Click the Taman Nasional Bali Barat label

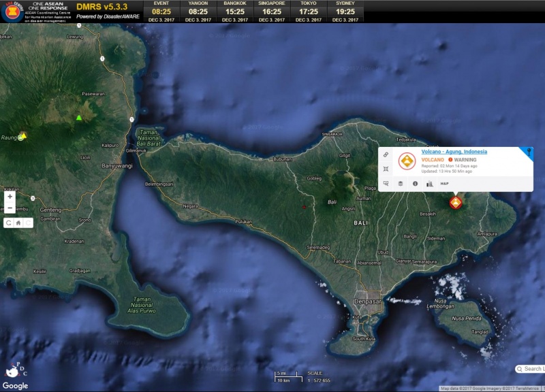[149, 138]
